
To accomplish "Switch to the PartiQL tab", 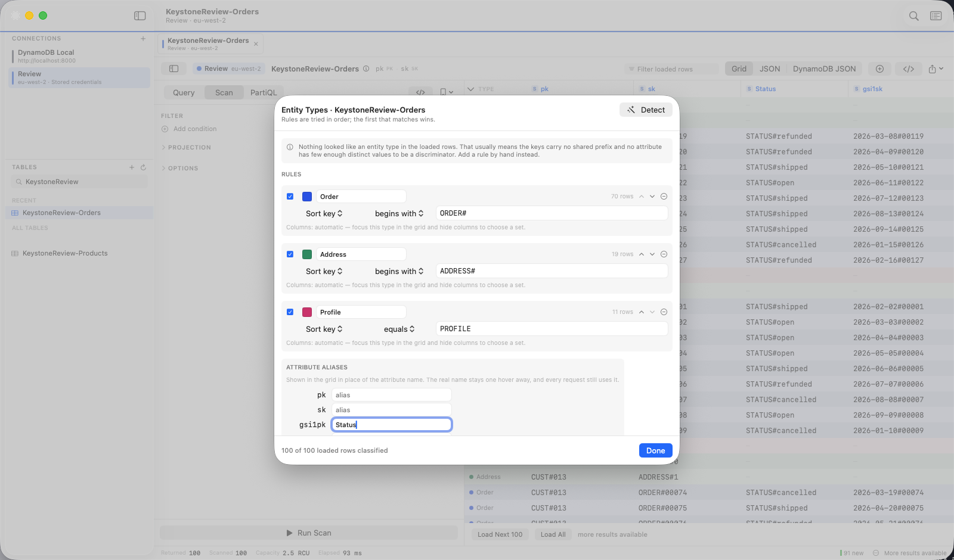I will click(x=264, y=92).
